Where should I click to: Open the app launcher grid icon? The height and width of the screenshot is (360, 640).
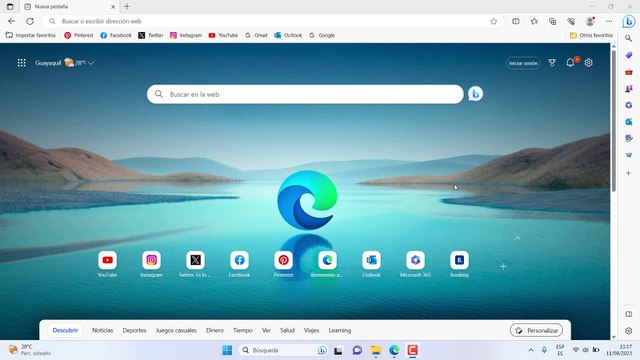tap(22, 63)
